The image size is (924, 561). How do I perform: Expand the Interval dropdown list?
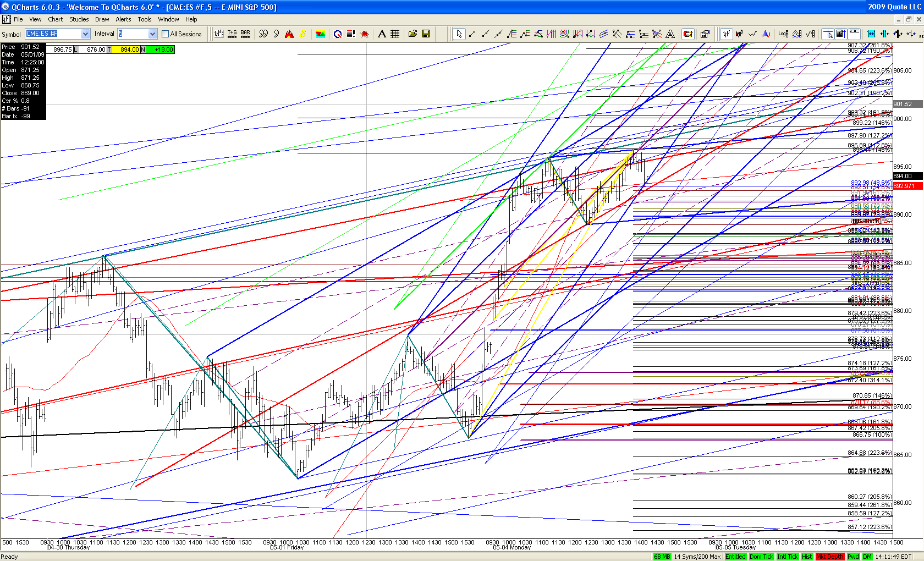[x=152, y=34]
